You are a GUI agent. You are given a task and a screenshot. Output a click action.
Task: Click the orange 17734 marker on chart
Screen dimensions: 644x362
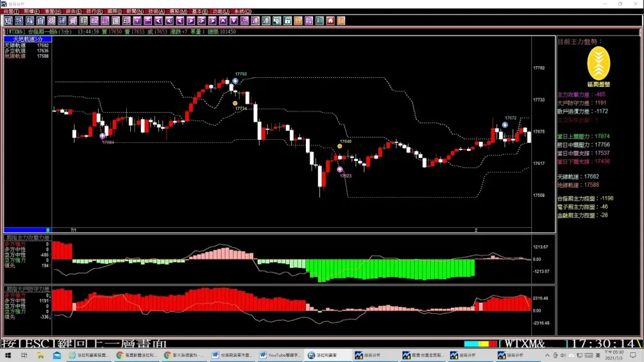(x=235, y=104)
